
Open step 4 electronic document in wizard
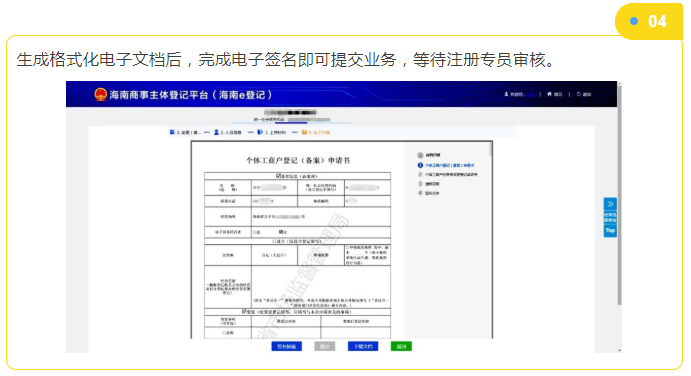pyautogui.click(x=316, y=132)
